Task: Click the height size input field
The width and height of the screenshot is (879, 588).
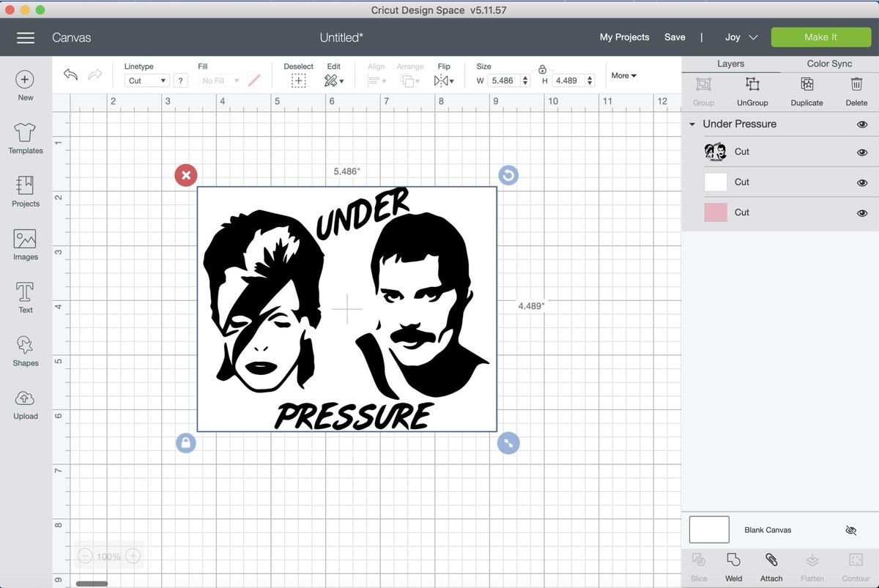Action: tap(567, 81)
